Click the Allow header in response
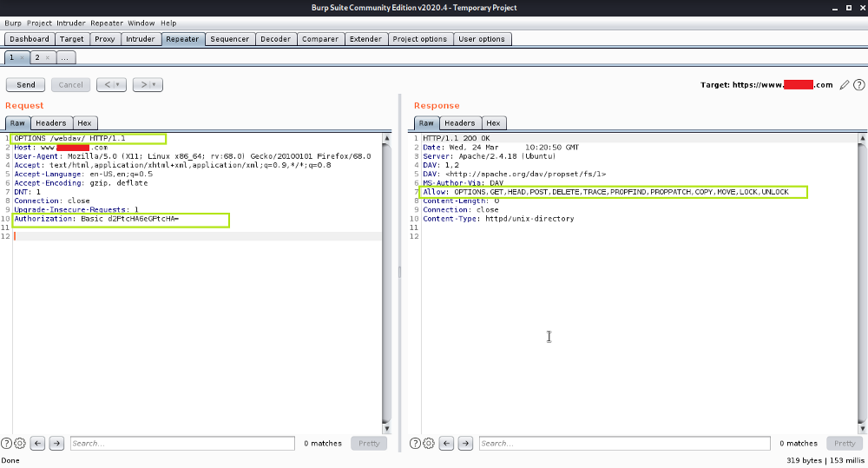The width and height of the screenshot is (868, 468). [606, 192]
